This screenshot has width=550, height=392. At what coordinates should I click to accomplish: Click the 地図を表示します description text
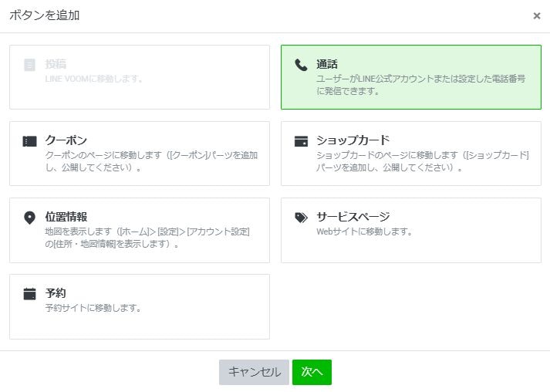pyautogui.click(x=147, y=238)
